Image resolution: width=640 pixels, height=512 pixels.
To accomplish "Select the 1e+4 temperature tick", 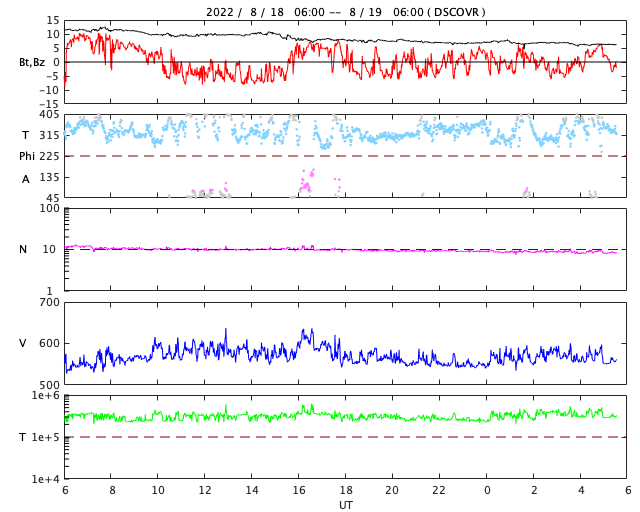I will click(46, 479).
